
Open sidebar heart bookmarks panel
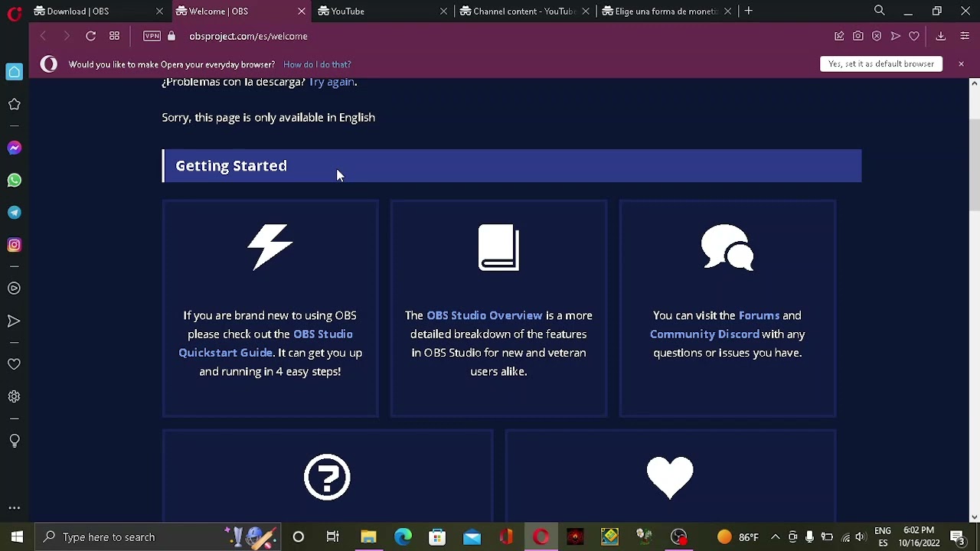point(14,364)
